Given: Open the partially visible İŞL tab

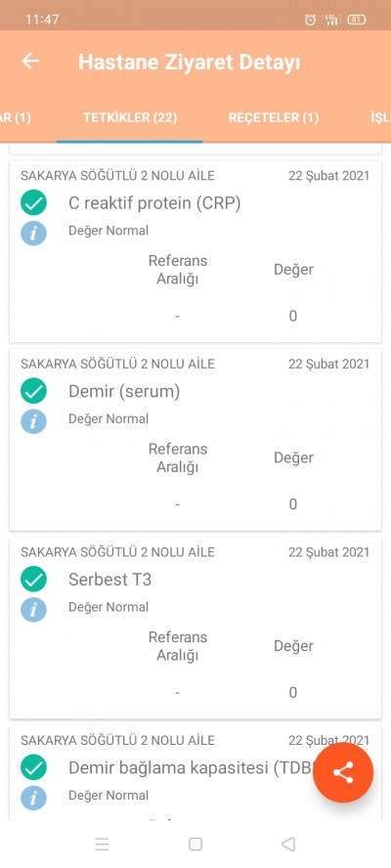Looking at the screenshot, I should coord(380,118).
